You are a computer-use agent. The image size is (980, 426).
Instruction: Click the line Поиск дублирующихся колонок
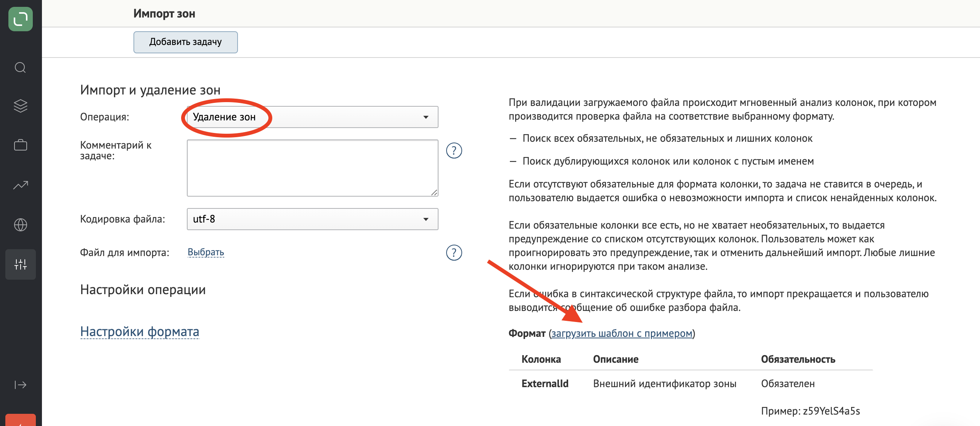click(x=668, y=161)
